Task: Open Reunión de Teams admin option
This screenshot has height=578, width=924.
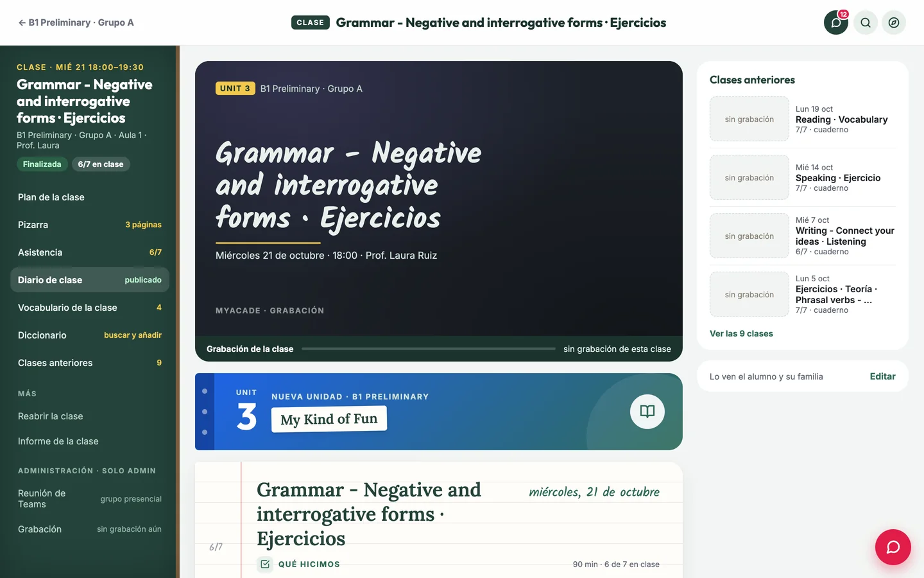Action: point(90,498)
